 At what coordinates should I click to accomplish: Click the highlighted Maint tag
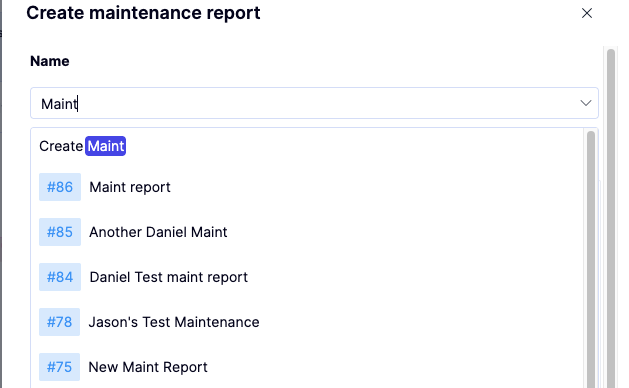[106, 146]
